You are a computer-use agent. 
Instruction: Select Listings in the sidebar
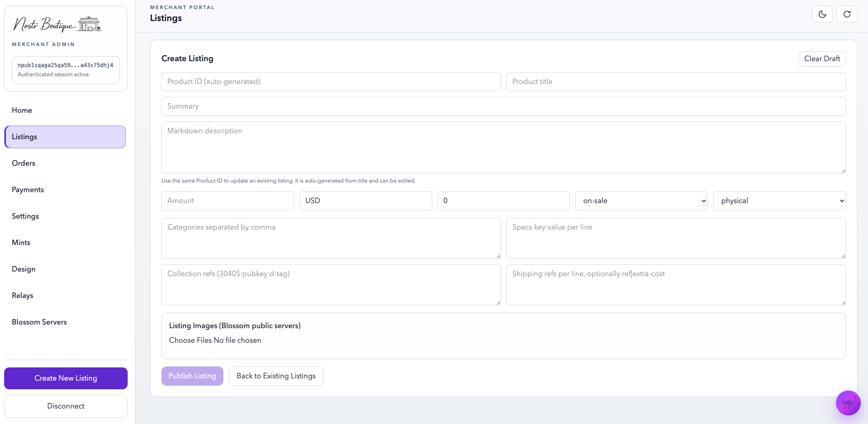click(65, 137)
